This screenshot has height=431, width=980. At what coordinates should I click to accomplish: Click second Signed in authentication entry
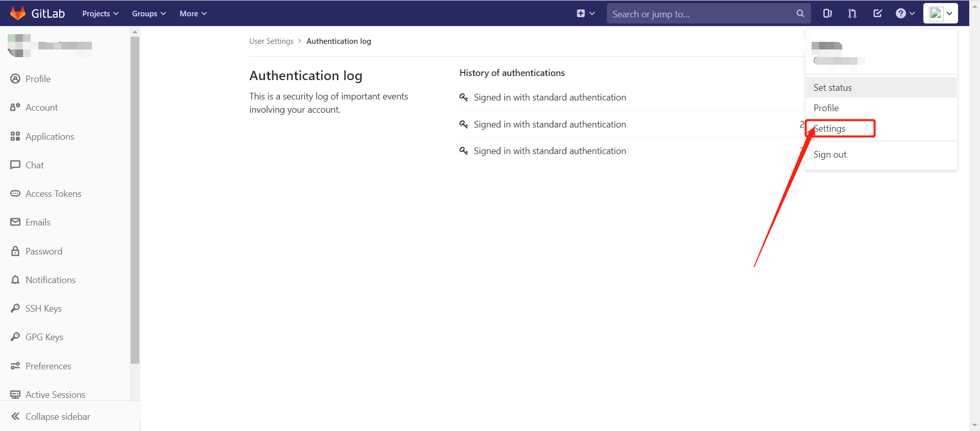550,124
